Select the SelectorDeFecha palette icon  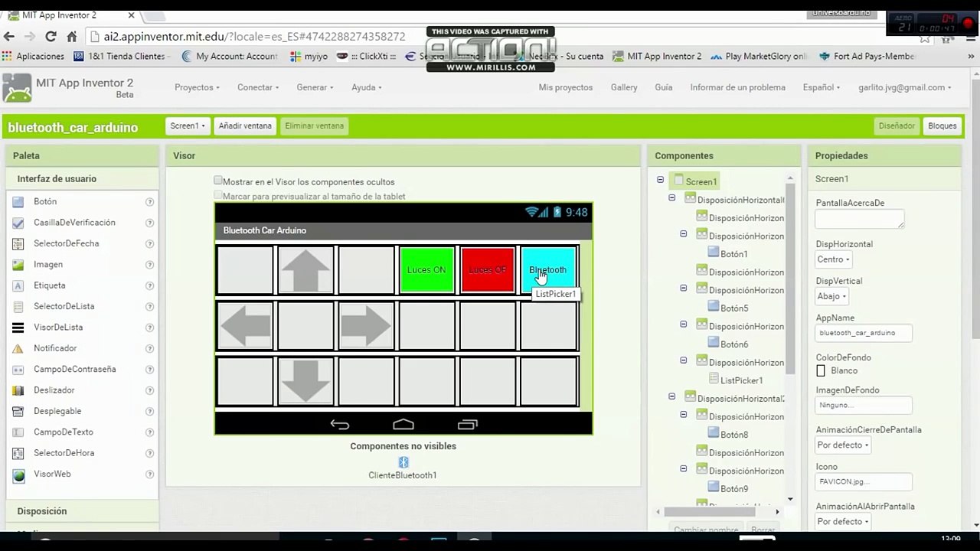(18, 243)
